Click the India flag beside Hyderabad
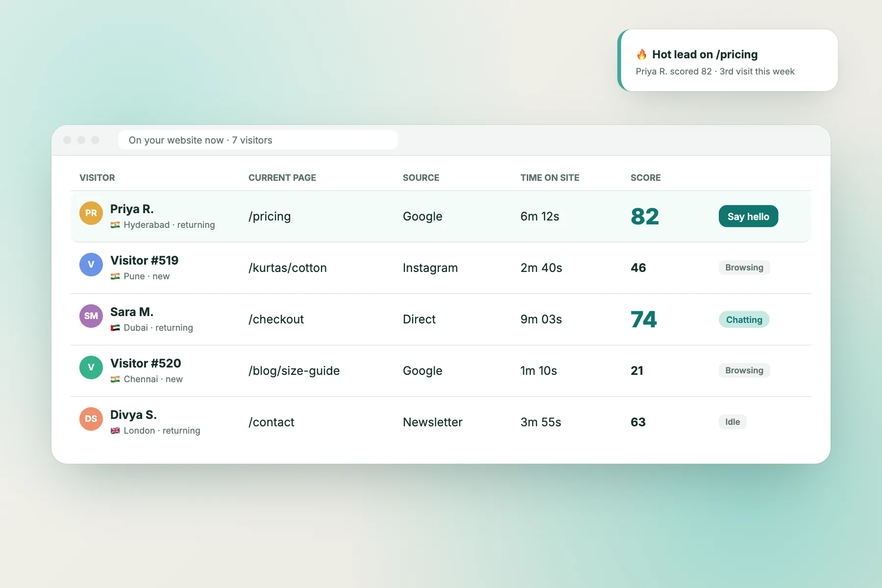This screenshot has height=588, width=882. (x=115, y=225)
